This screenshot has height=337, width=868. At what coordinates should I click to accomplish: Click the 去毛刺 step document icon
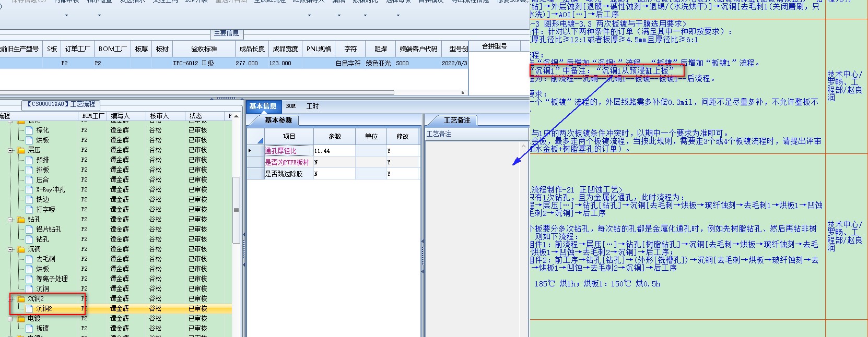pos(30,259)
